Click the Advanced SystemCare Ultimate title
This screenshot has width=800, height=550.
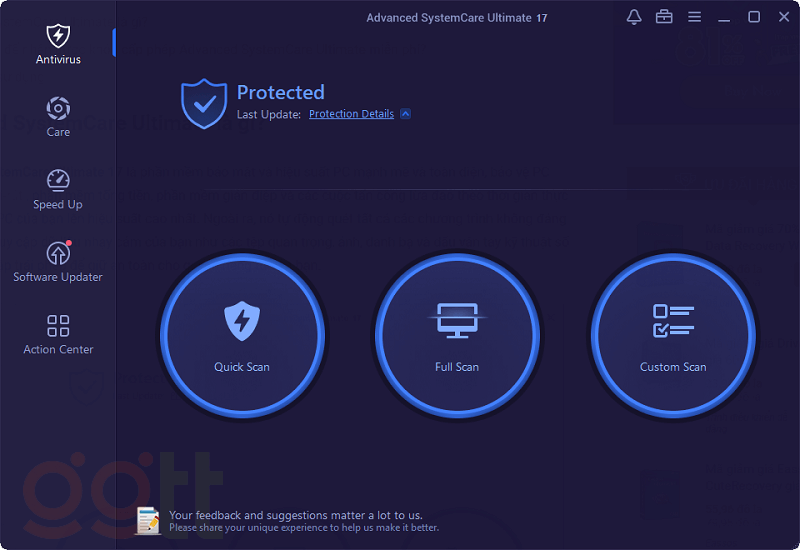[x=457, y=18]
